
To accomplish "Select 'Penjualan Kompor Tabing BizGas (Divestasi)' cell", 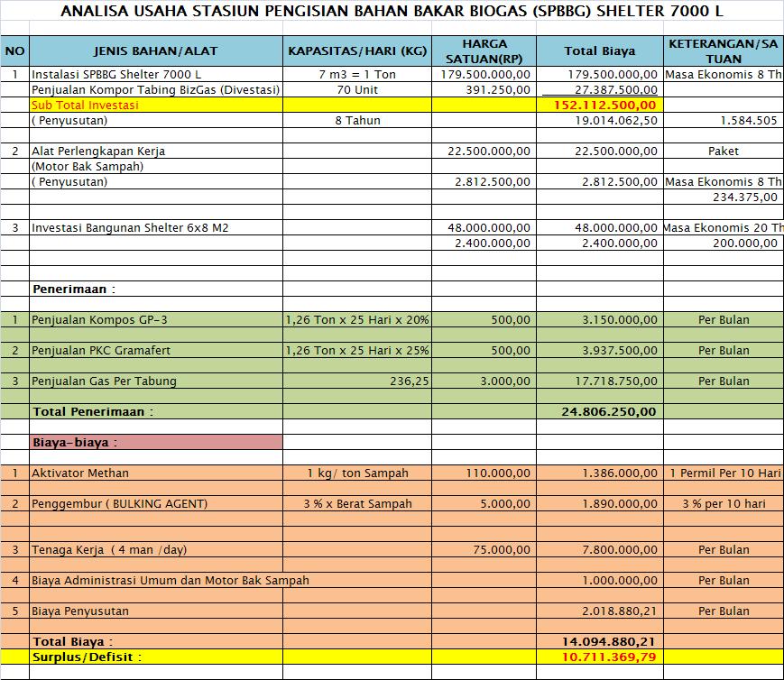I will (x=155, y=90).
